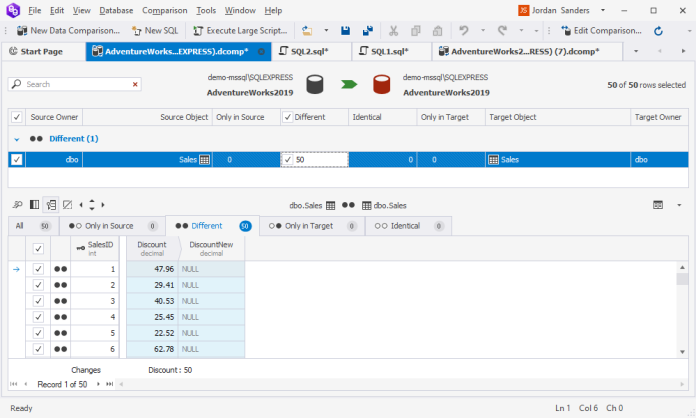
Task: Click Edit Comparison button
Action: pos(601,31)
